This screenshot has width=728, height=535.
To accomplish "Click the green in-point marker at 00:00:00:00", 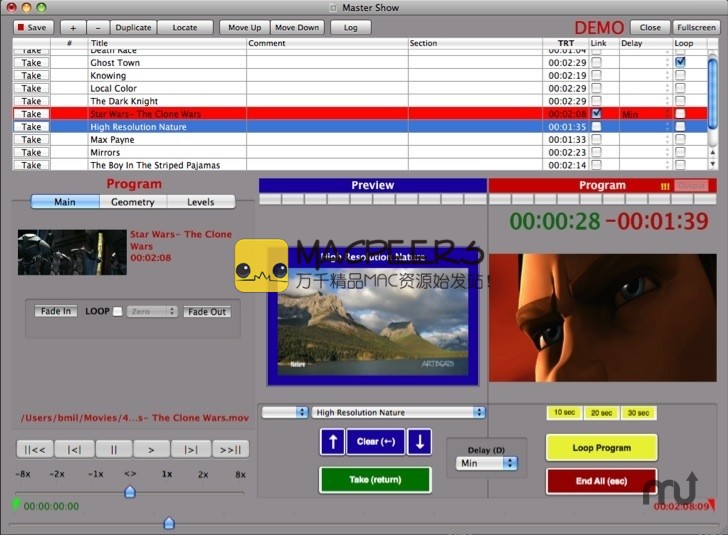I will coord(16,504).
